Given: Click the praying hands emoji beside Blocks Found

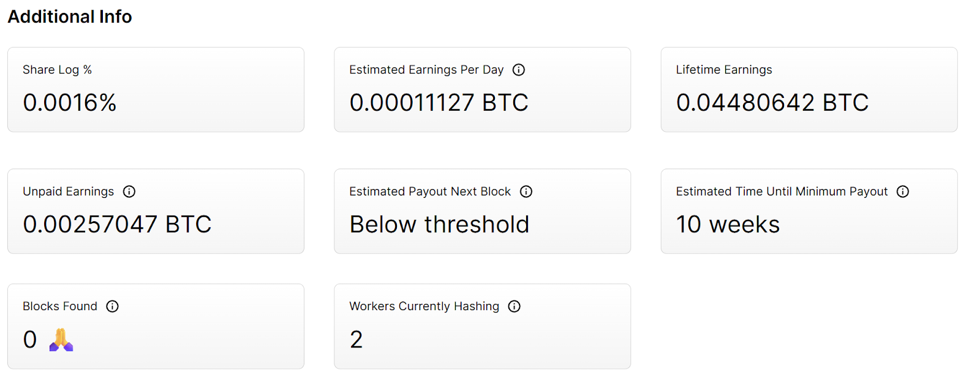Looking at the screenshot, I should (59, 340).
